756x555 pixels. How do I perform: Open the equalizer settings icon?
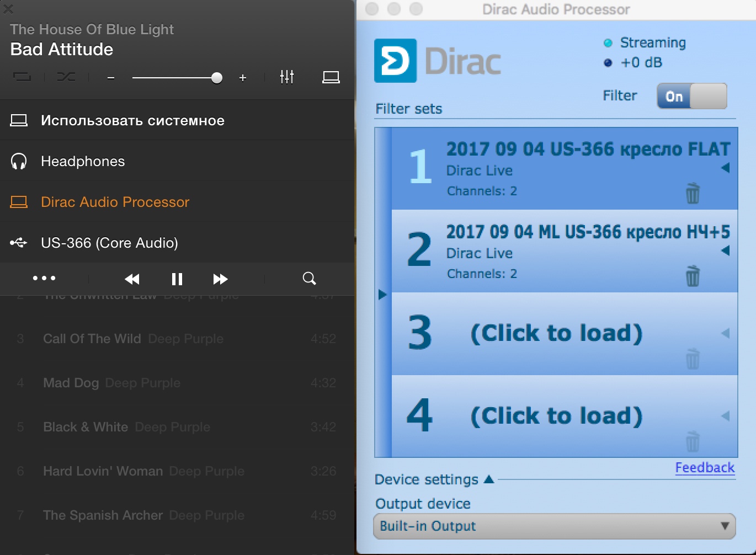[x=286, y=77]
